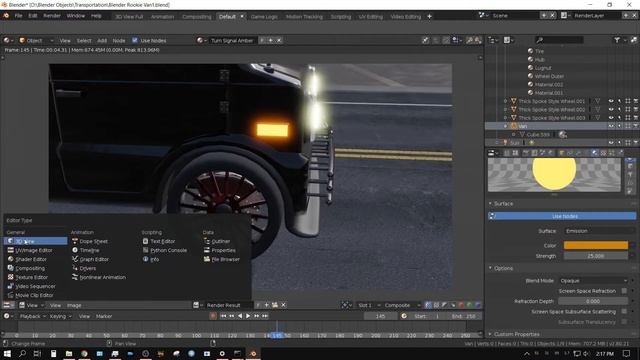The width and height of the screenshot is (640, 360).
Task: Click the Use Nodes button in Surface panel
Action: (562, 216)
